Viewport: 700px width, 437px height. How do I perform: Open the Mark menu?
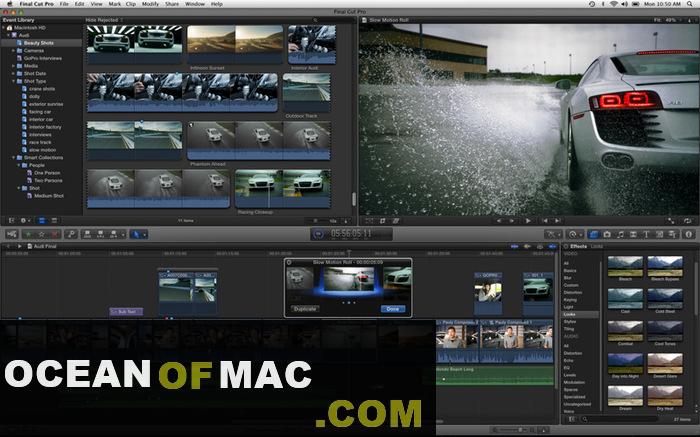115,4
